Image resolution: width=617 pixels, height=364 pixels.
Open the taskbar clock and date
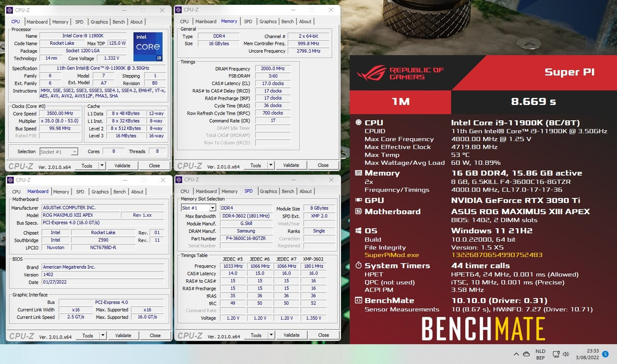tap(586, 354)
